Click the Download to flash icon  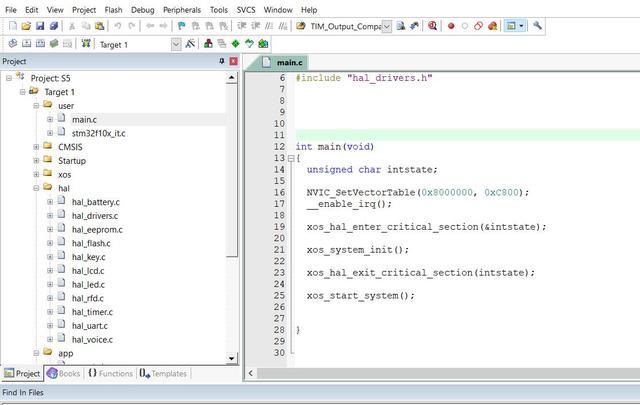pos(86,43)
